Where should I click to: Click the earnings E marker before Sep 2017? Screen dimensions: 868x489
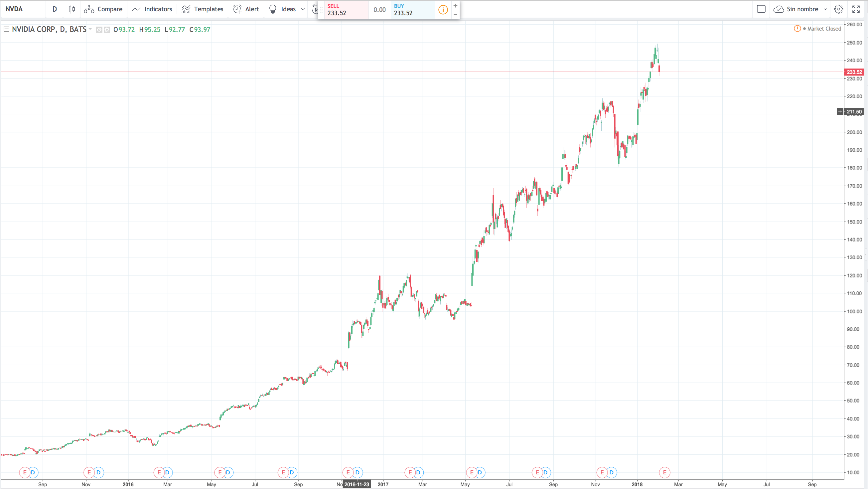point(537,472)
